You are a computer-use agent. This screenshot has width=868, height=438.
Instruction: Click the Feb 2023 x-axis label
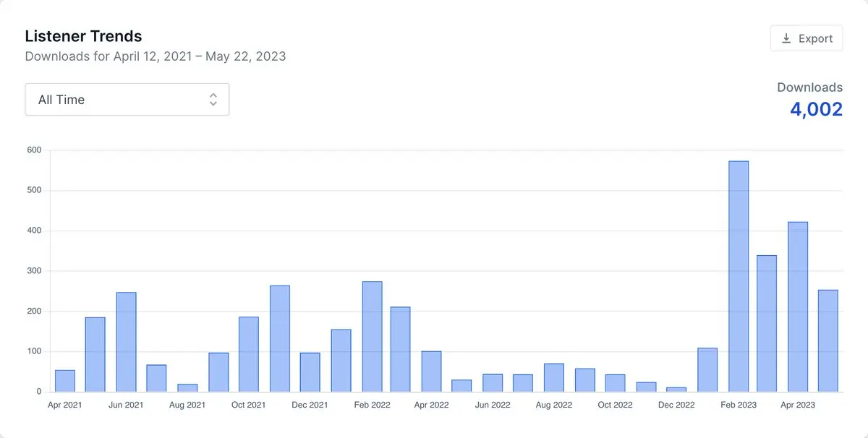[x=738, y=405]
